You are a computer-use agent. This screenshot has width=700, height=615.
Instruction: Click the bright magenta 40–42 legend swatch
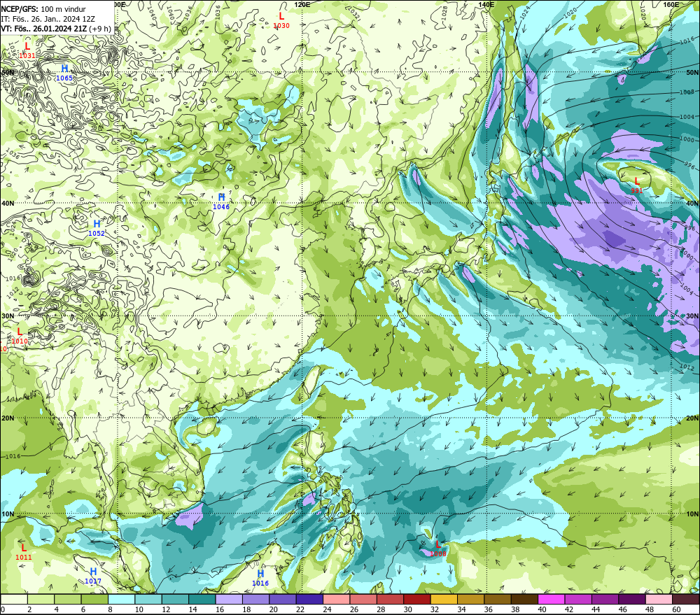pos(552,599)
